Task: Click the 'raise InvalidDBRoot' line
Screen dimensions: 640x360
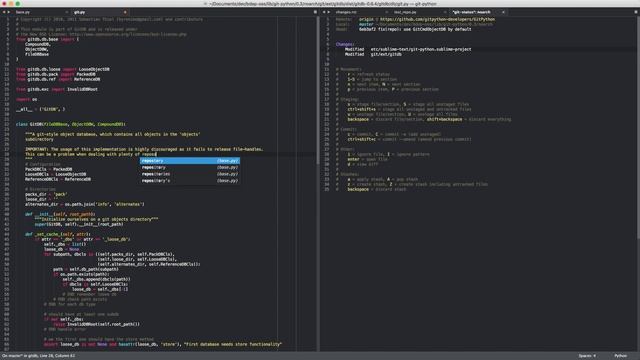Action: (97, 324)
